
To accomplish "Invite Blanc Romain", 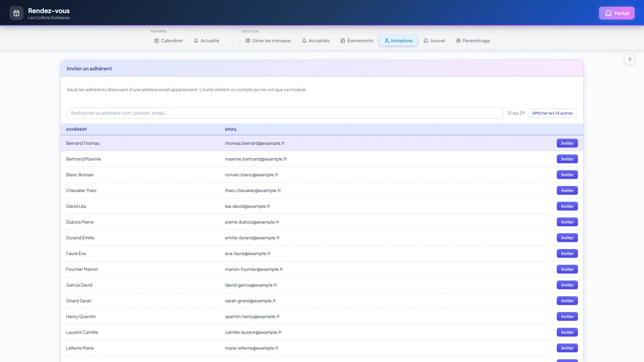I will click(x=567, y=175).
